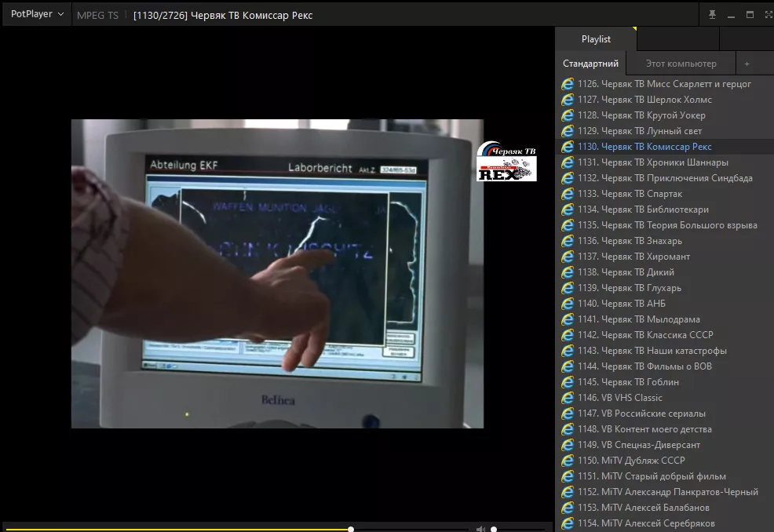
Task: Click the icon beside Глухарь
Action: (568, 288)
